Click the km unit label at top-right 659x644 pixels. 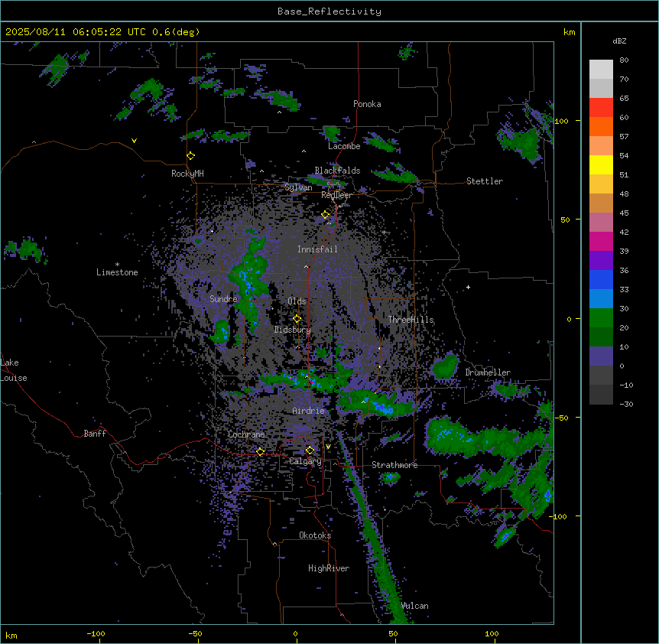pos(569,32)
